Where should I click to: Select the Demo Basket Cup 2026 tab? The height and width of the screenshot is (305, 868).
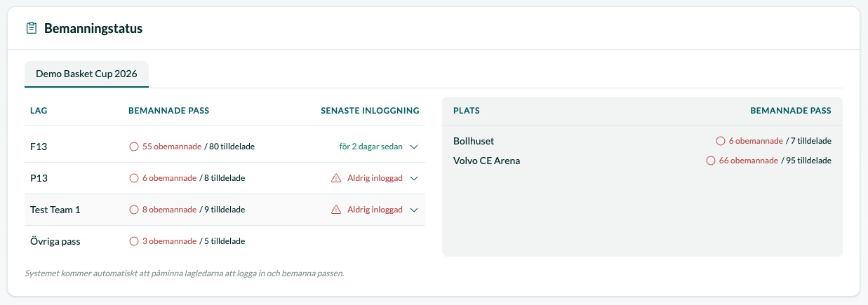(86, 73)
